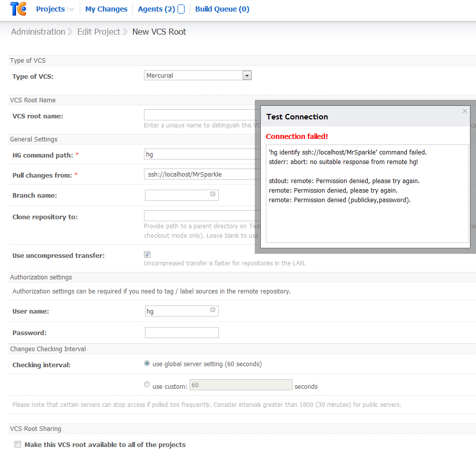Focus the Password field
476x457 pixels.
[182, 333]
